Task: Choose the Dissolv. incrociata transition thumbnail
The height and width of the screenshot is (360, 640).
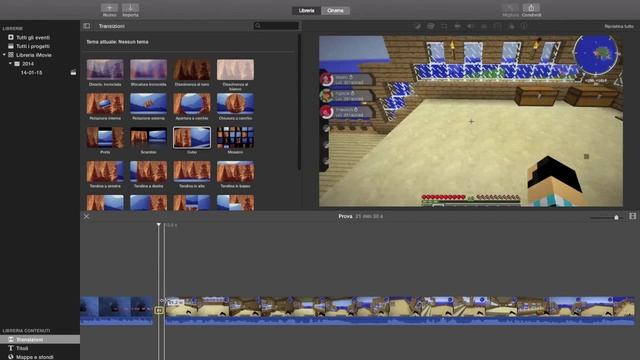Action: (105, 69)
